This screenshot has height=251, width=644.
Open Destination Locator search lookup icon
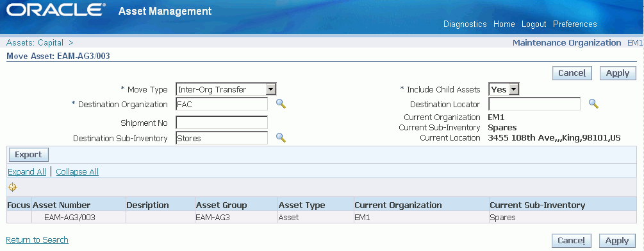[x=593, y=104]
